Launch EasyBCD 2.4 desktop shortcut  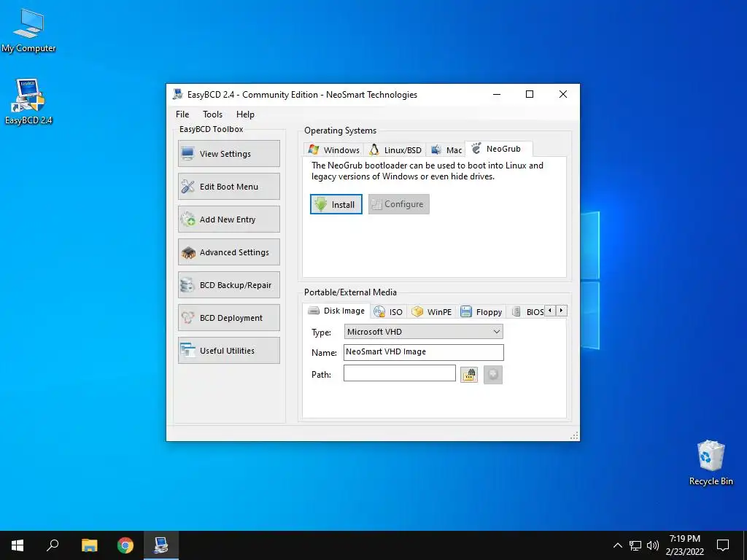(x=28, y=102)
